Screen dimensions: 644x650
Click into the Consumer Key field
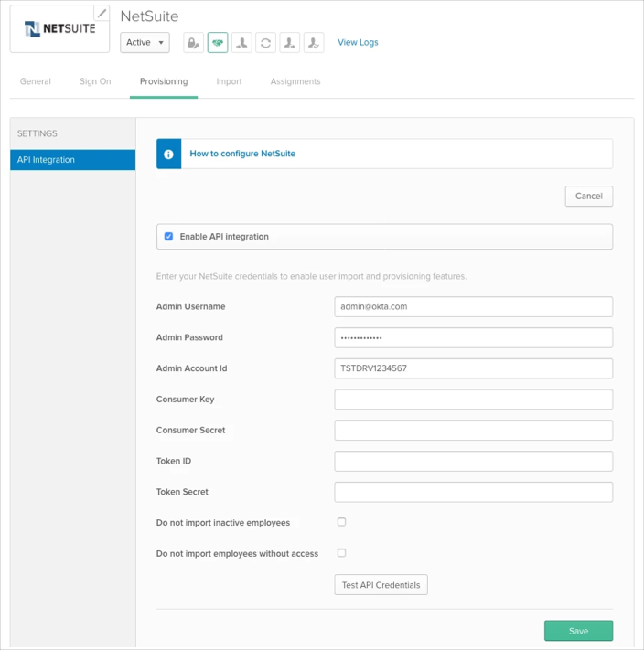[x=473, y=400]
